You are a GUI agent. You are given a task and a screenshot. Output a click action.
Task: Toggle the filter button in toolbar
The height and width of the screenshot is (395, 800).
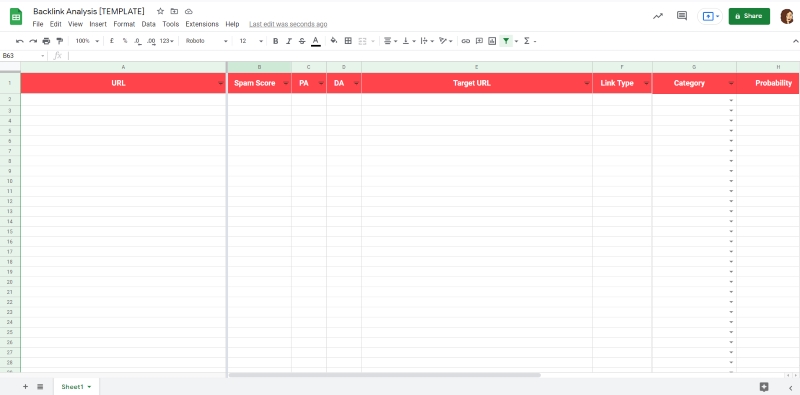tap(506, 41)
